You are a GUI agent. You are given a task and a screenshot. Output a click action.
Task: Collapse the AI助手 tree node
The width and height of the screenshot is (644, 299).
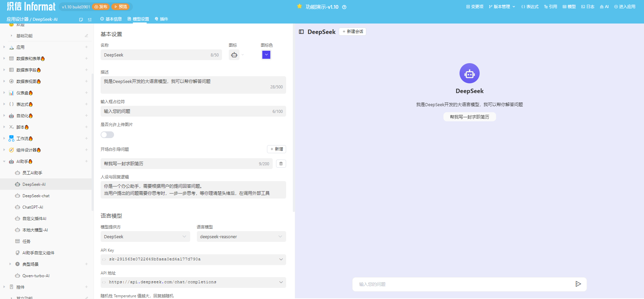[x=4, y=161]
